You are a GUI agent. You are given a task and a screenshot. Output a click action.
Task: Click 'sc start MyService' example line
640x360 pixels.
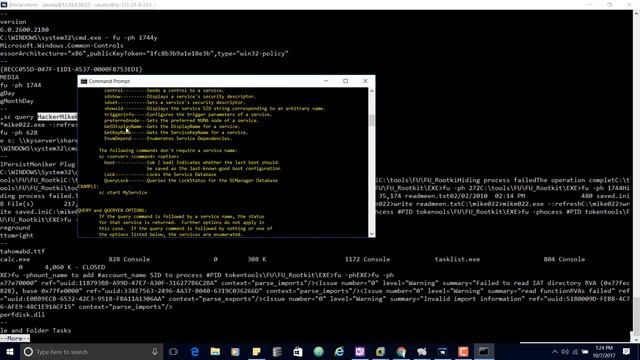123,192
